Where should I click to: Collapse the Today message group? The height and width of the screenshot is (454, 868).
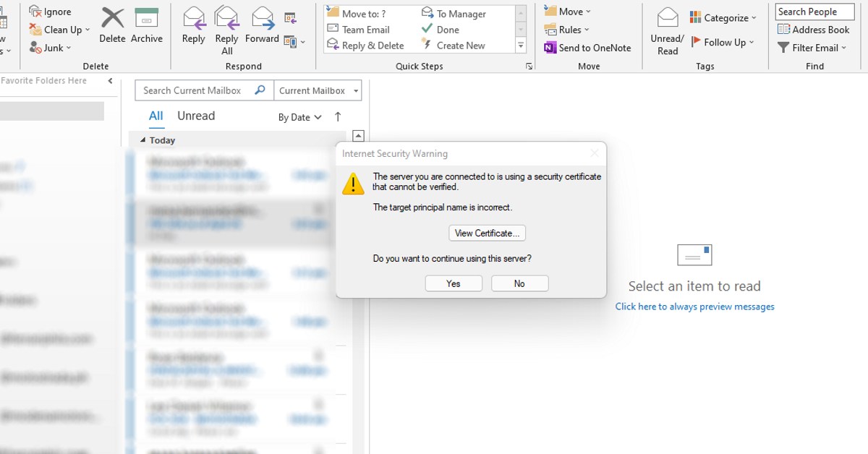click(x=143, y=140)
